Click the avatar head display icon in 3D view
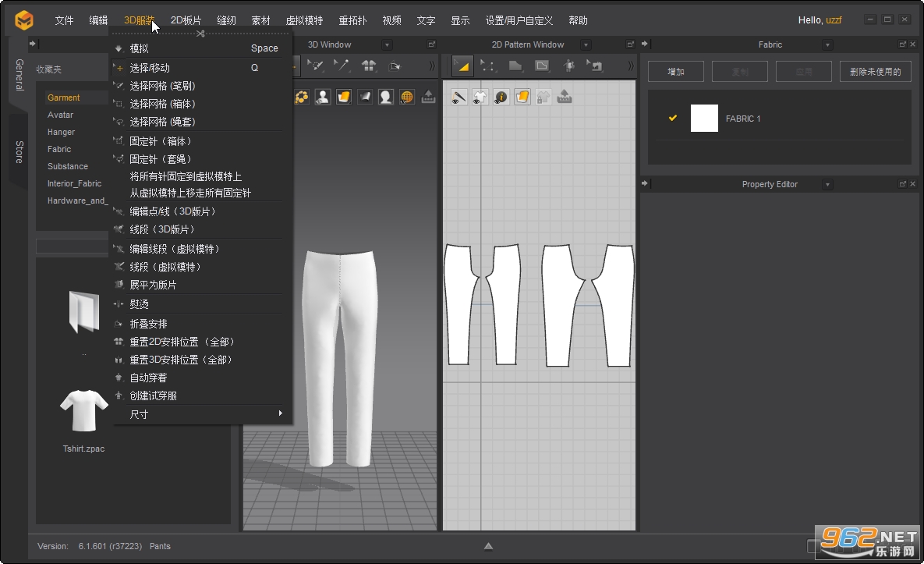Screen dimensions: 924x564 coord(386,97)
